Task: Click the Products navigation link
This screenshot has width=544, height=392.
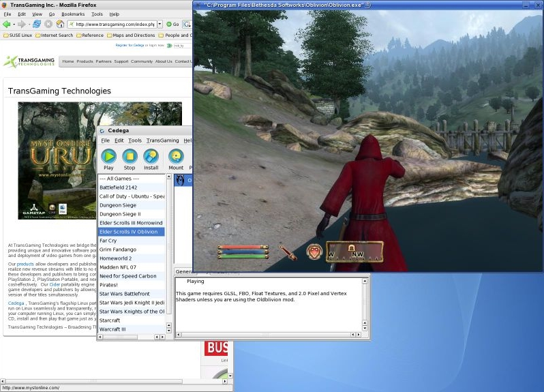Action: (85, 61)
